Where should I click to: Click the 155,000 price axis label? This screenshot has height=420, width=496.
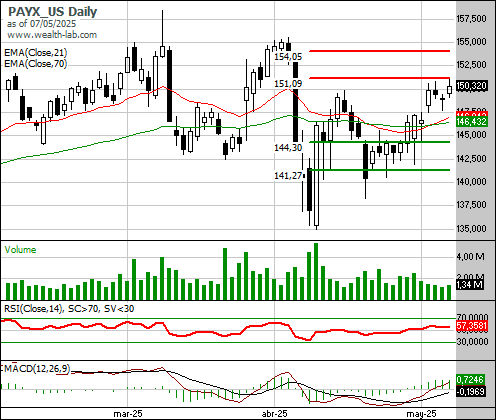[471, 42]
